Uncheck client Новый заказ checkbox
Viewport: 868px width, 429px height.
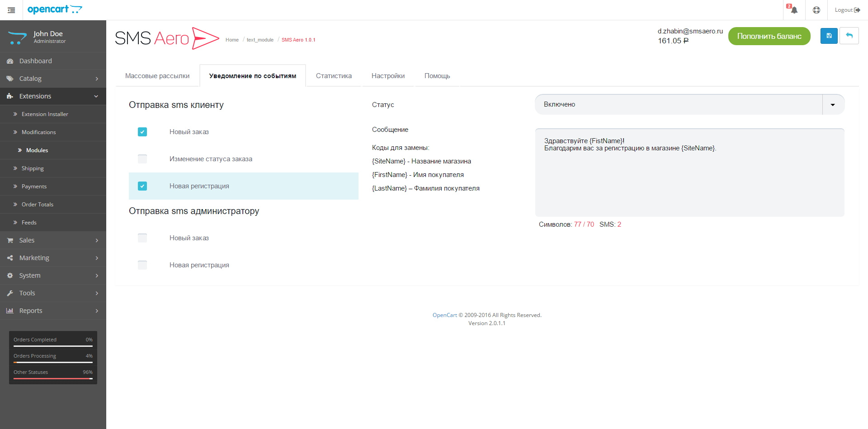pos(142,132)
